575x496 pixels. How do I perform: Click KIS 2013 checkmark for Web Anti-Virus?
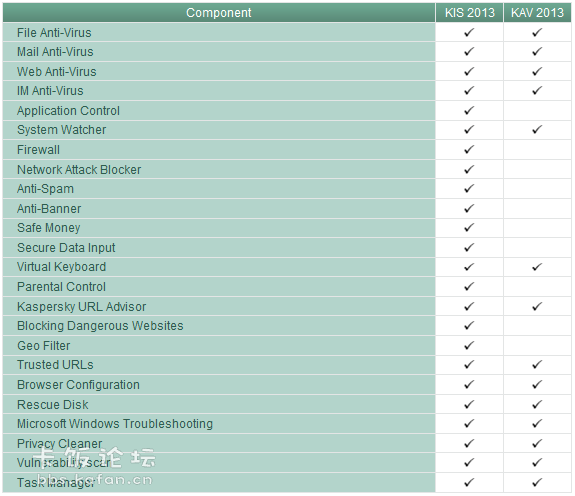(x=469, y=71)
